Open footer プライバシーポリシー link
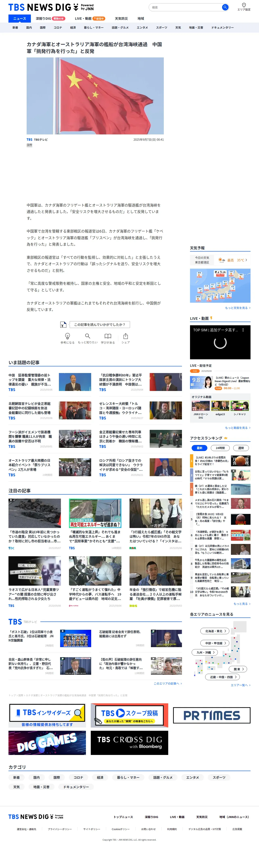Viewport: 259px width, 868px height. pyautogui.click(x=60, y=829)
